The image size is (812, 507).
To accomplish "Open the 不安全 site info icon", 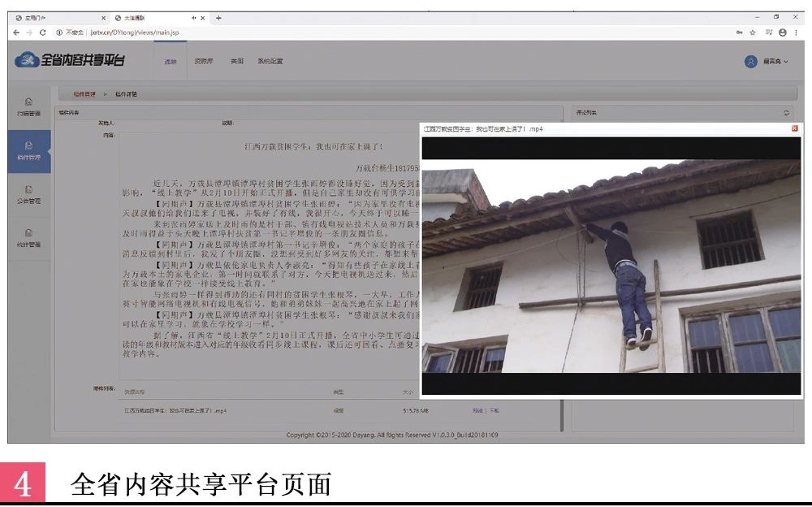I will (x=59, y=32).
